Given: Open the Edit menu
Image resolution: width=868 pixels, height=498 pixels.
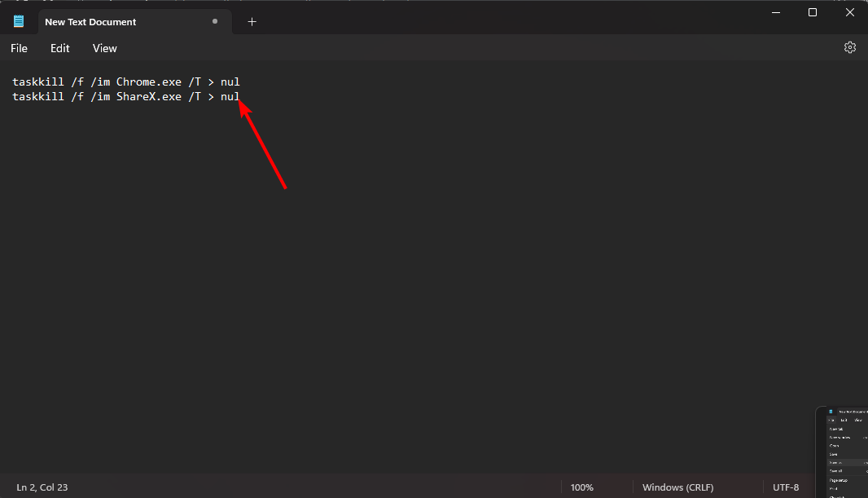Looking at the screenshot, I should click(x=59, y=48).
